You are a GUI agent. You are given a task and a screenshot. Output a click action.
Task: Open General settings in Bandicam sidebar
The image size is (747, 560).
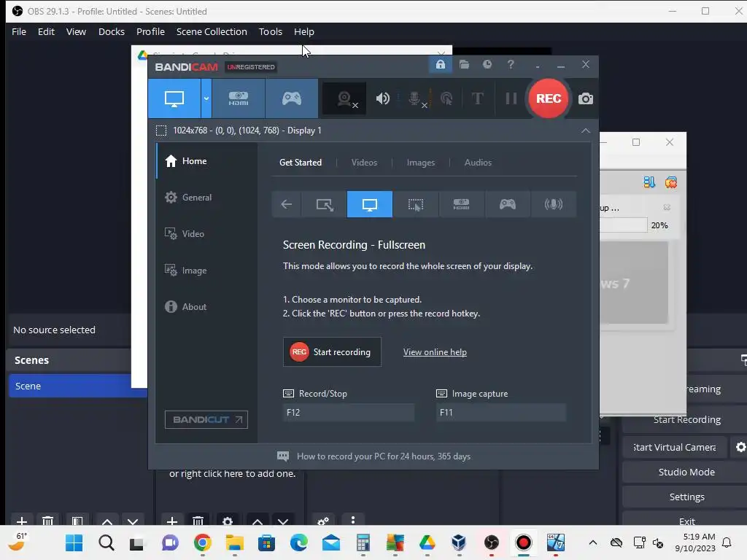click(x=206, y=197)
